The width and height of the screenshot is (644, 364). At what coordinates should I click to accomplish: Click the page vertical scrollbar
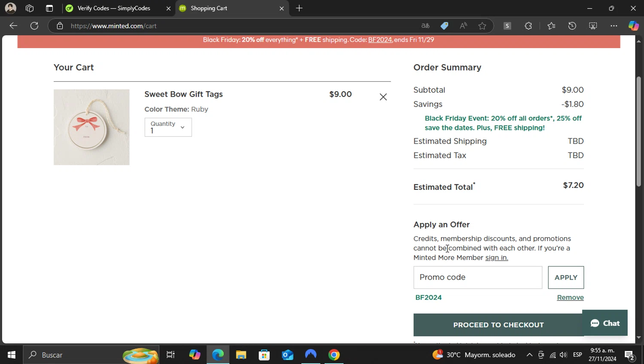pyautogui.click(x=639, y=132)
